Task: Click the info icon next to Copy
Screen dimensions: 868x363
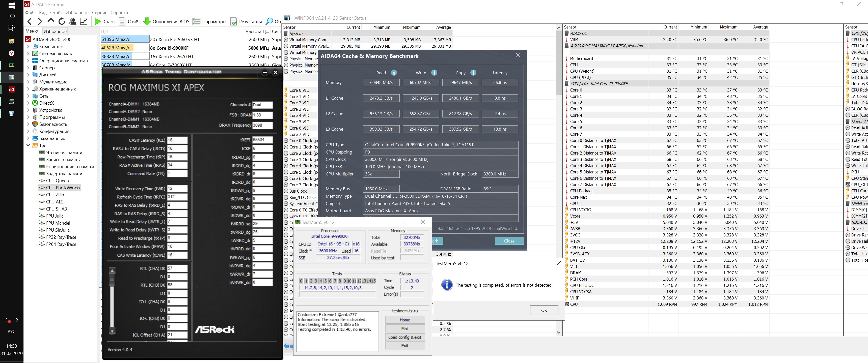Action: click(473, 73)
